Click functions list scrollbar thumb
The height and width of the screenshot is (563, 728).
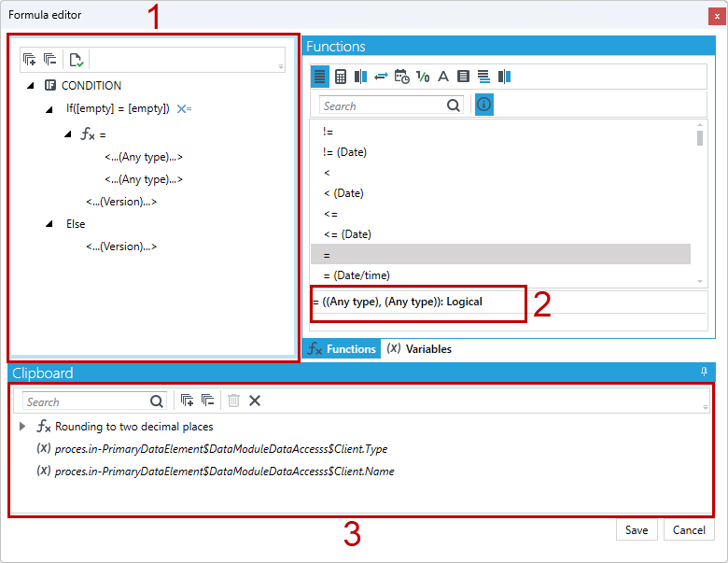click(x=700, y=138)
